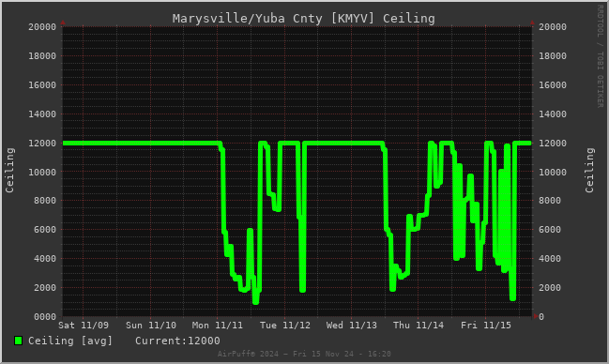Click the Tue 11/12 date label
The image size is (609, 364).
pos(285,326)
